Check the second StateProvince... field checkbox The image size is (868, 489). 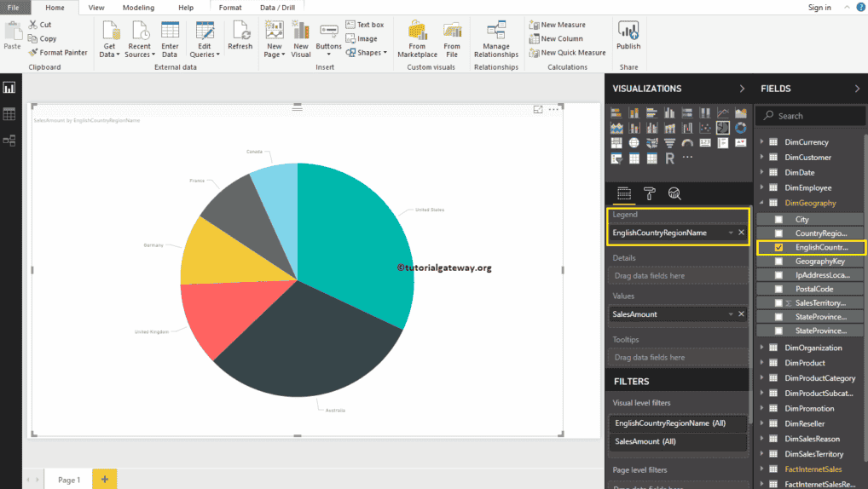click(778, 331)
